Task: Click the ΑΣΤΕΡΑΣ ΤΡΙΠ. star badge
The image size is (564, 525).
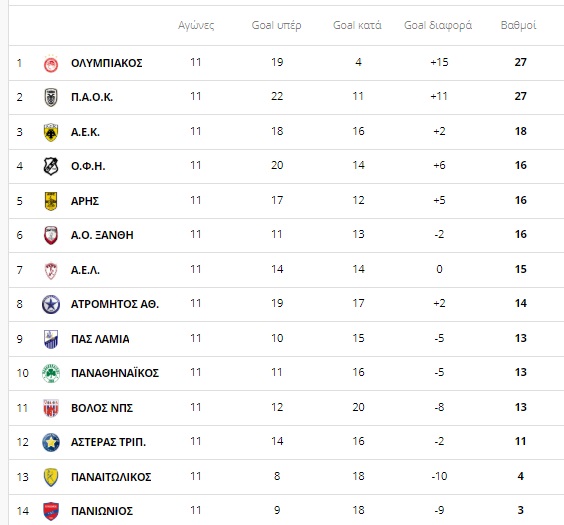Action: (51, 442)
